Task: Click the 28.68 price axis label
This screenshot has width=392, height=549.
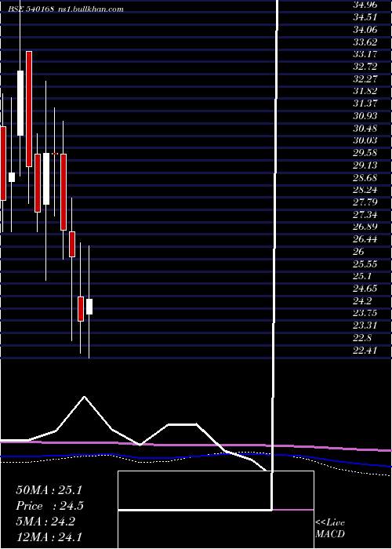Action: coord(365,177)
